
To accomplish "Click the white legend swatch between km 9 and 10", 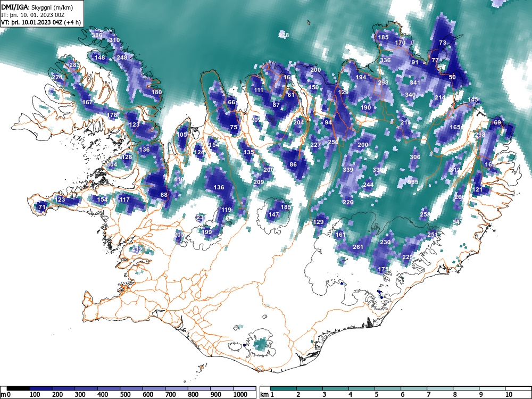I will click(x=492, y=388).
